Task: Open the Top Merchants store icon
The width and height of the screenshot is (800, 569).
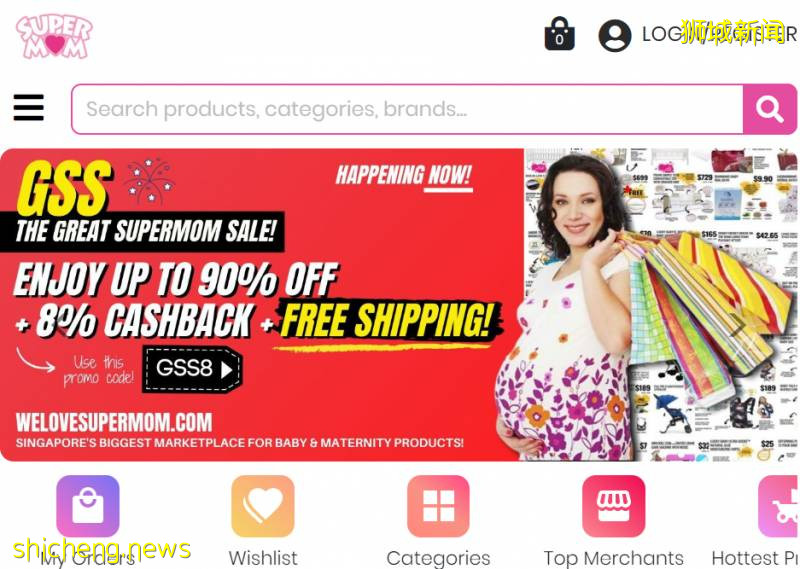Action: tap(614, 506)
